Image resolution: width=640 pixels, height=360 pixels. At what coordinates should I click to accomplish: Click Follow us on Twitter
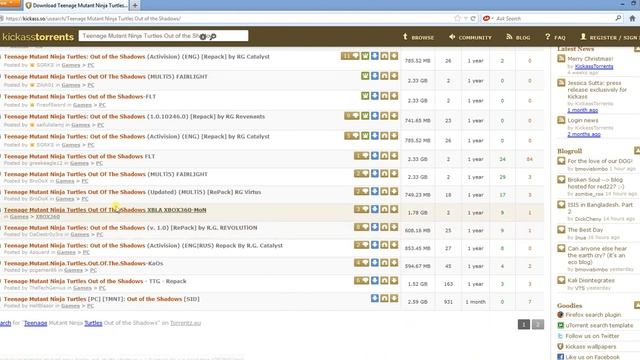592,336
